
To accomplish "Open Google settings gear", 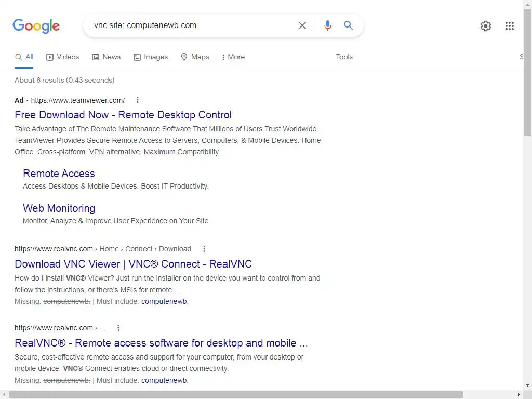I will (x=486, y=26).
